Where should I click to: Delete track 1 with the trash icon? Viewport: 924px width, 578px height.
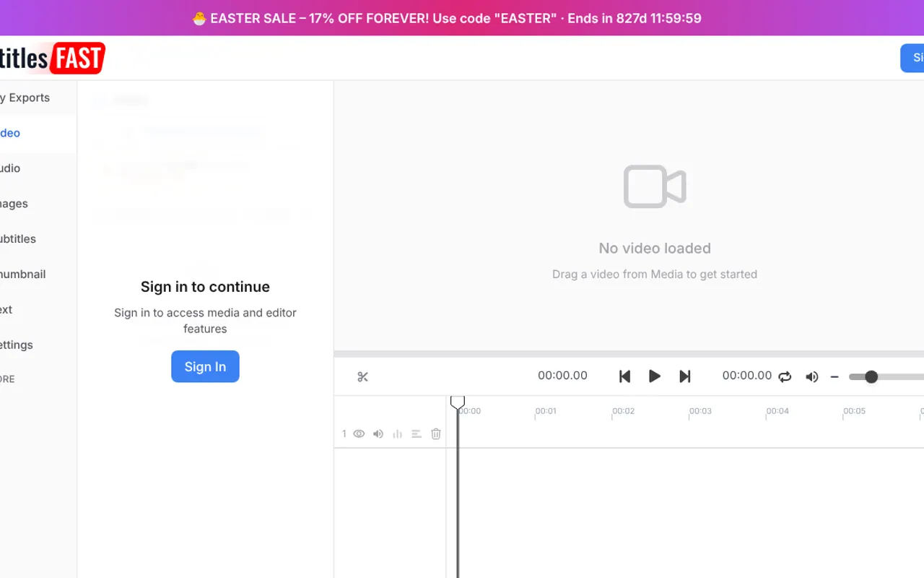tap(436, 434)
